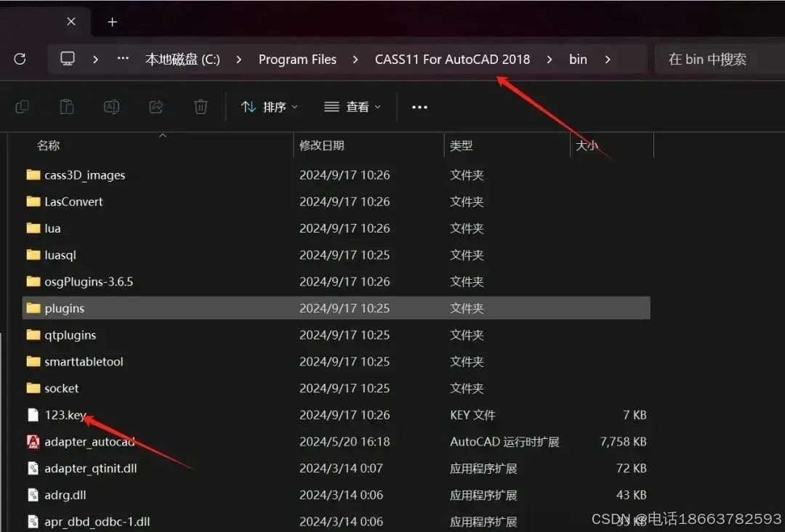The width and height of the screenshot is (785, 532).
Task: Select the apr_dbd_odbc-1.dll file icon
Action: click(x=33, y=522)
